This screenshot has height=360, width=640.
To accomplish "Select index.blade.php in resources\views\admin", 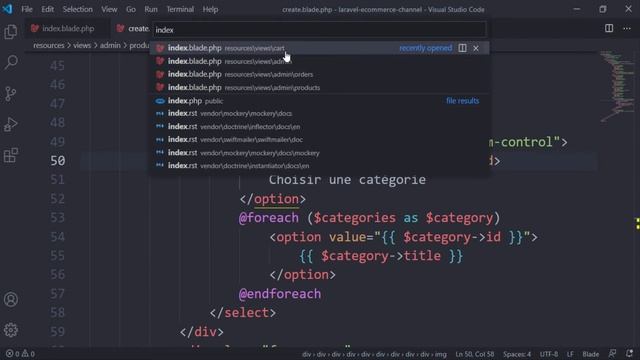I will (320, 61).
